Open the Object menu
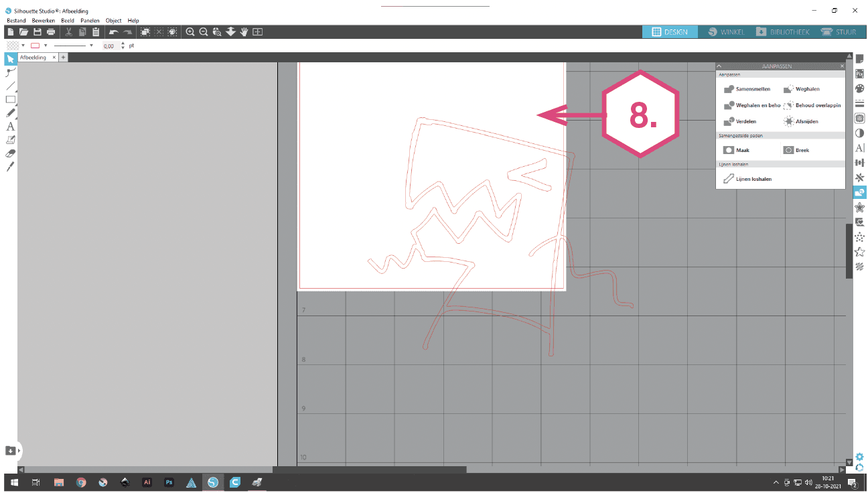The width and height of the screenshot is (868, 493). point(114,21)
